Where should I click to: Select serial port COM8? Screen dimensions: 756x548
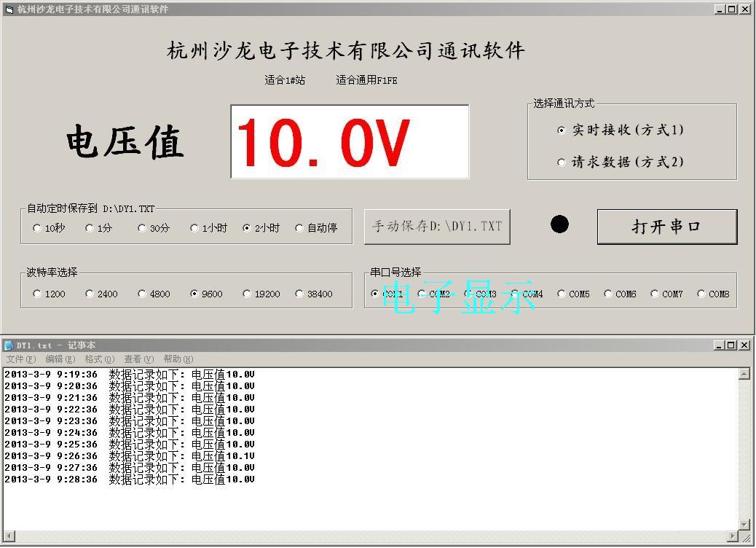point(700,294)
